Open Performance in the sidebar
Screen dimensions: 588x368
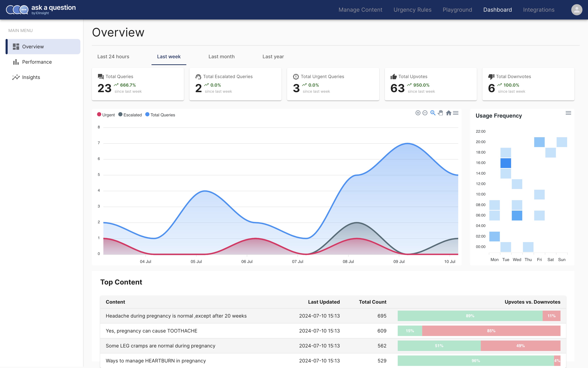(37, 62)
